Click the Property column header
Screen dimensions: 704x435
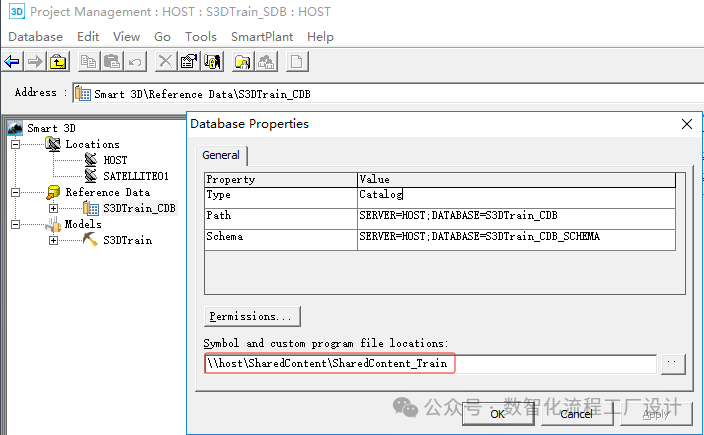coord(281,180)
